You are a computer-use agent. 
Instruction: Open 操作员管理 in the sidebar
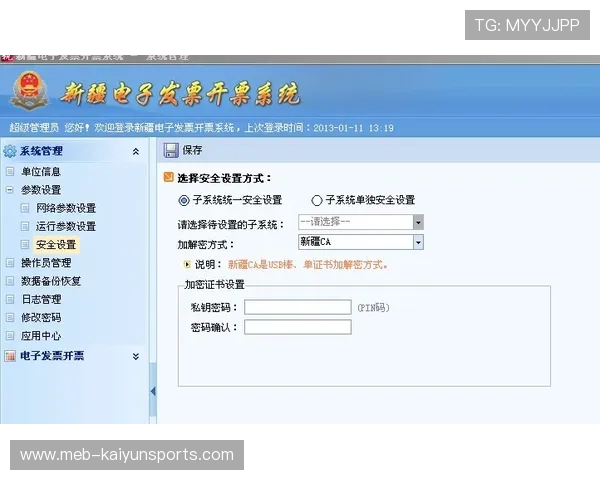(x=46, y=263)
